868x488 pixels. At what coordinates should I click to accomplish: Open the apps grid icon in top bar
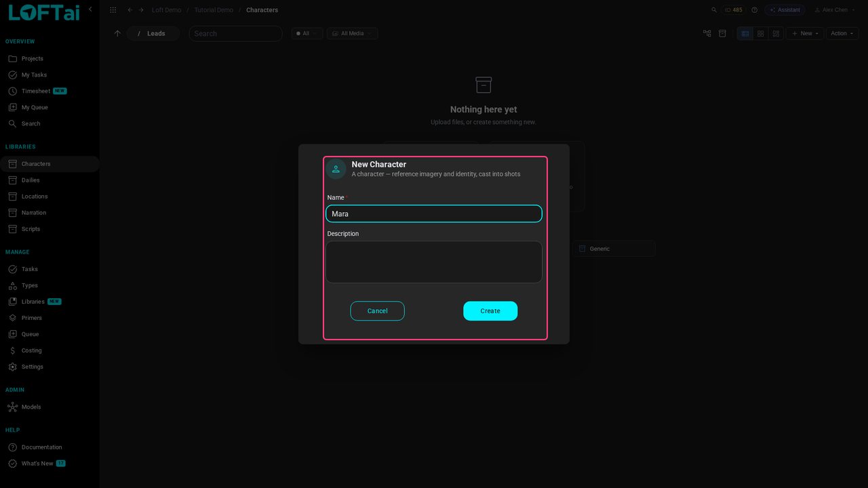pos(113,10)
